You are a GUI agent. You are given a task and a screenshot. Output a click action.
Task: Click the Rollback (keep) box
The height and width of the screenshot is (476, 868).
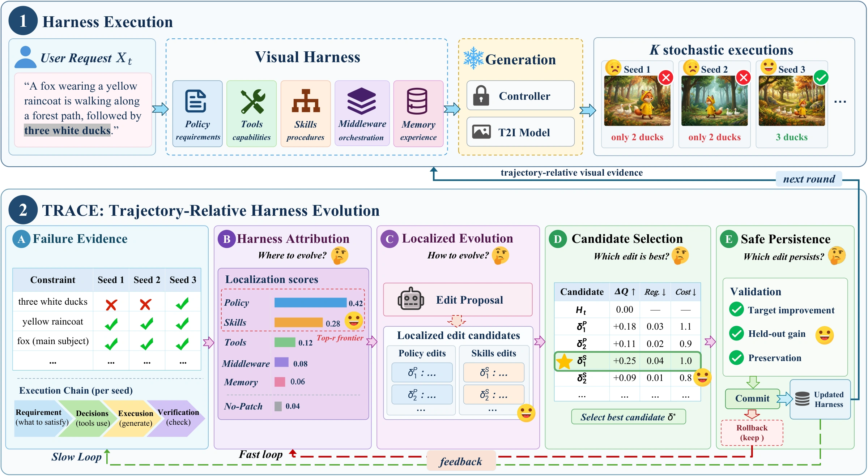[x=752, y=433]
